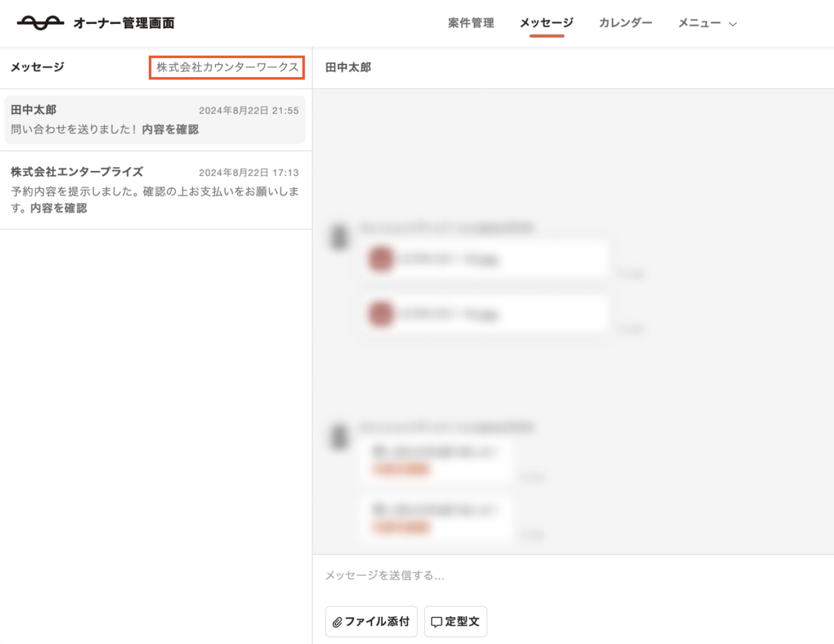This screenshot has height=644, width=834.
Task: Click the red circle icon in the topmost chat card
Action: (381, 259)
